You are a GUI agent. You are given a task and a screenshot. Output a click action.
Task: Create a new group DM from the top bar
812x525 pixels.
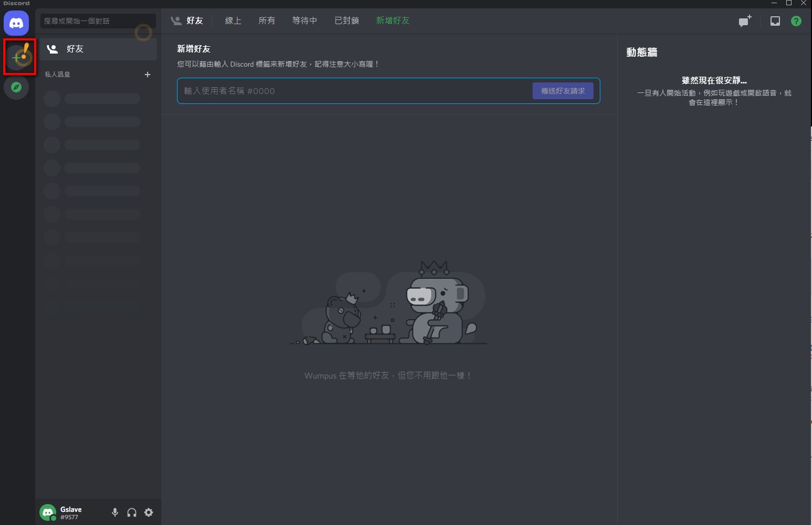(744, 21)
